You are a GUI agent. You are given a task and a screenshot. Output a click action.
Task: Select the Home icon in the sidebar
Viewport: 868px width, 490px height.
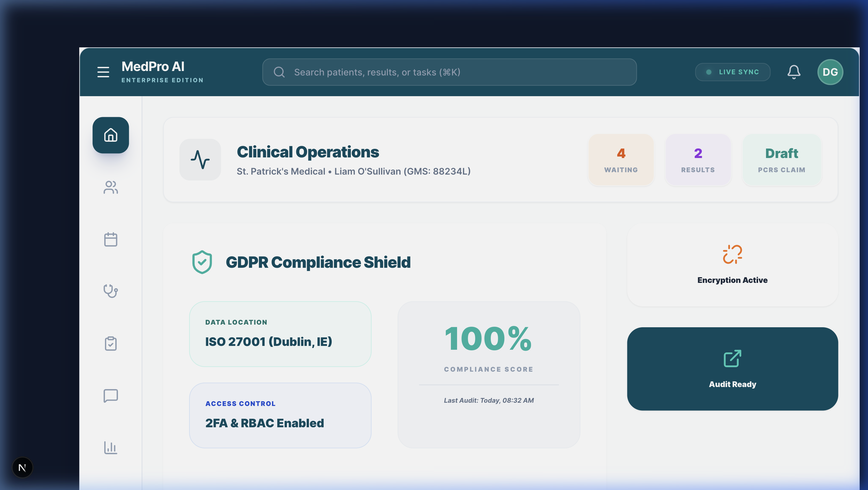[111, 135]
